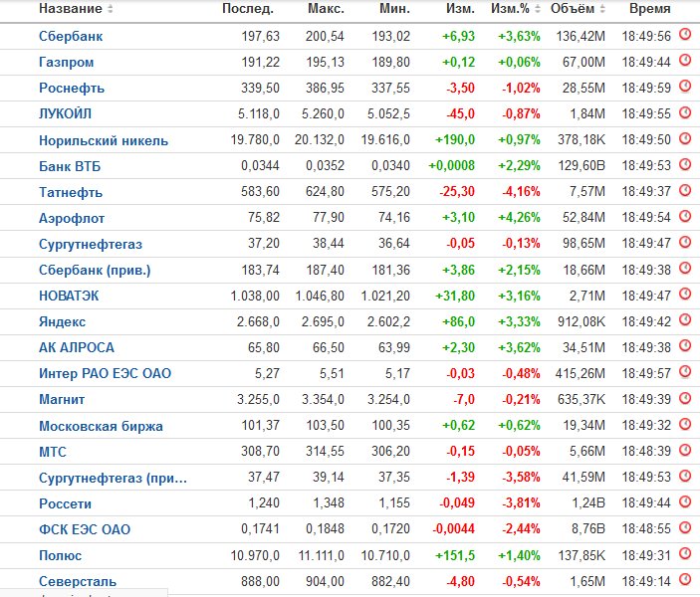Click the clock icon in Роснефть row
The width and height of the screenshot is (700, 597).
click(685, 86)
